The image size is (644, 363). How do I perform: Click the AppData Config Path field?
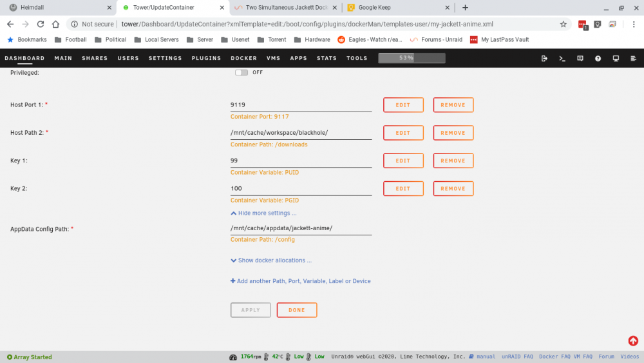click(301, 228)
